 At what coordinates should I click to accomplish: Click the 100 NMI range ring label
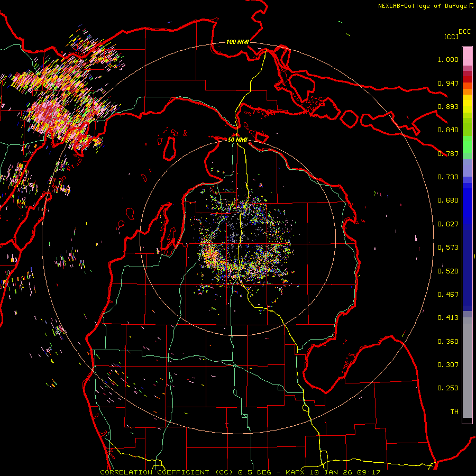237,42
